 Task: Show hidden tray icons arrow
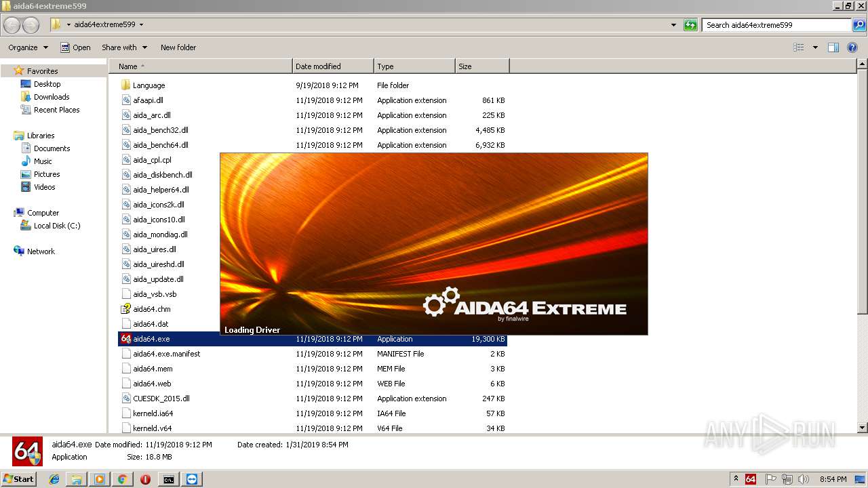tap(736, 479)
